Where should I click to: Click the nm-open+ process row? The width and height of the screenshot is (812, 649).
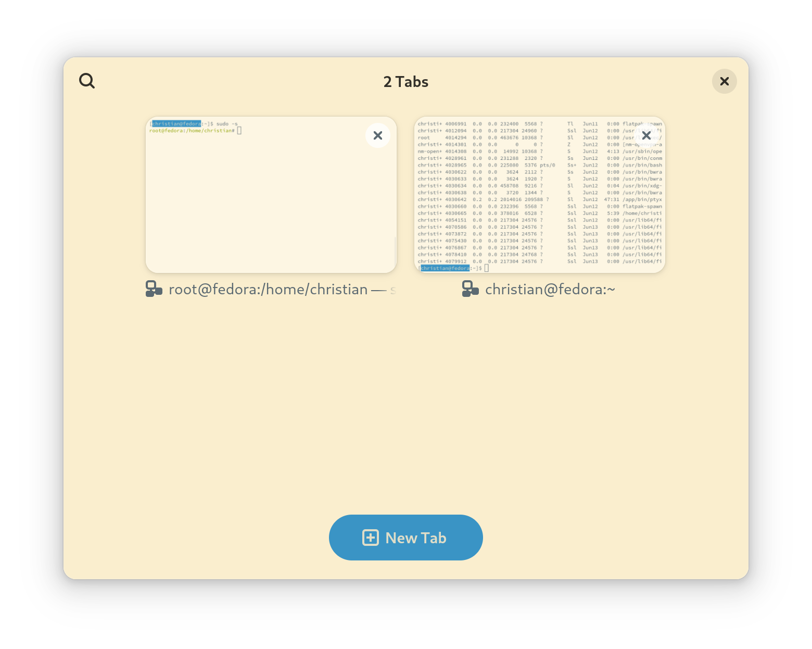(x=539, y=152)
